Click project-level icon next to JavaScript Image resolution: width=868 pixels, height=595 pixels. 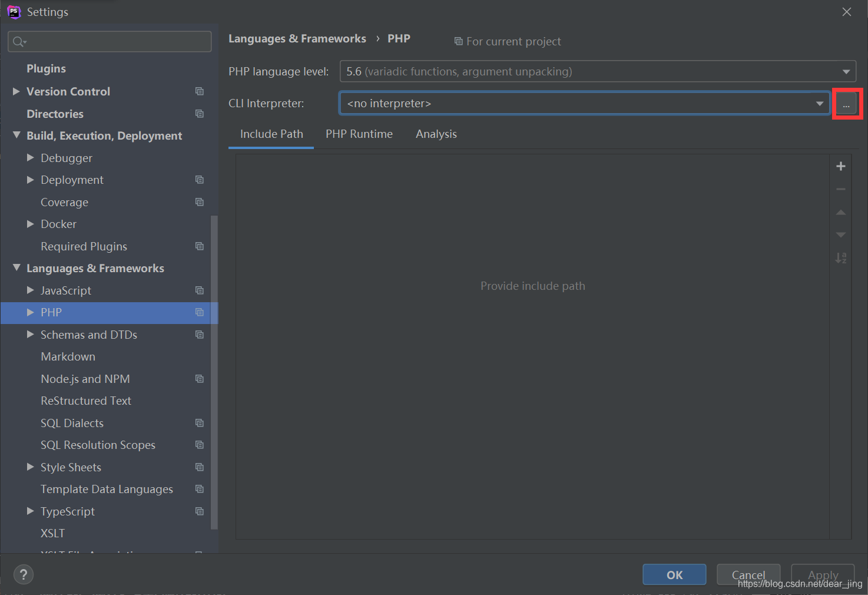(x=200, y=290)
